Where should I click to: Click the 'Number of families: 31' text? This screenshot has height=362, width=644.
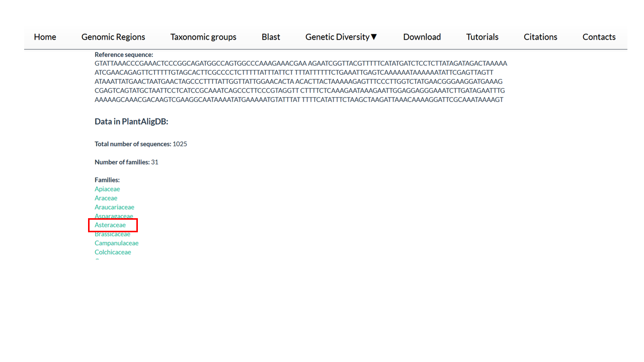point(126,162)
